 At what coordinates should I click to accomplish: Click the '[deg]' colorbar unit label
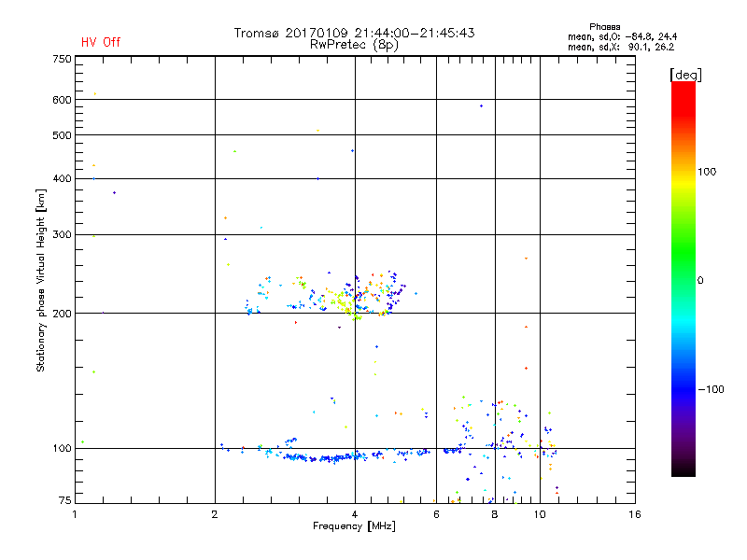(685, 75)
